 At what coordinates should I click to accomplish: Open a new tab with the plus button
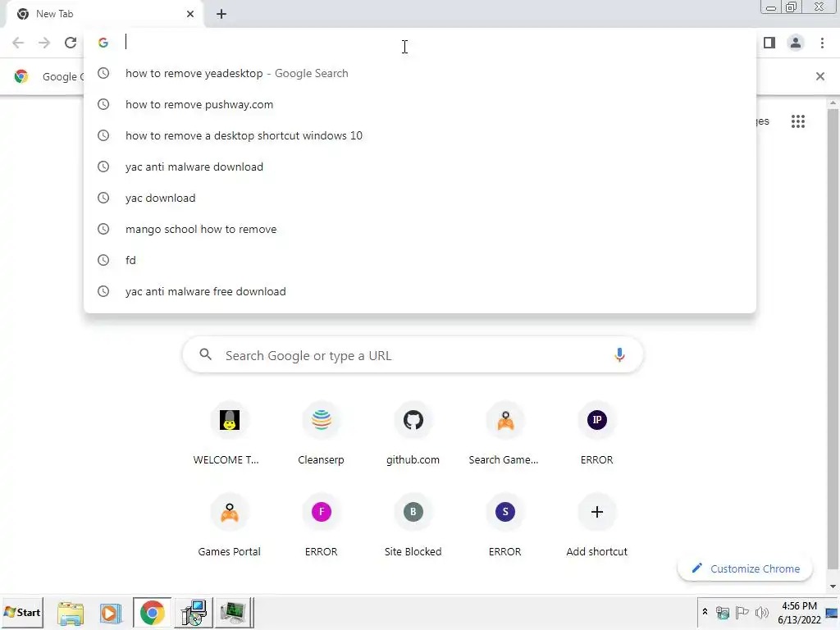click(221, 14)
